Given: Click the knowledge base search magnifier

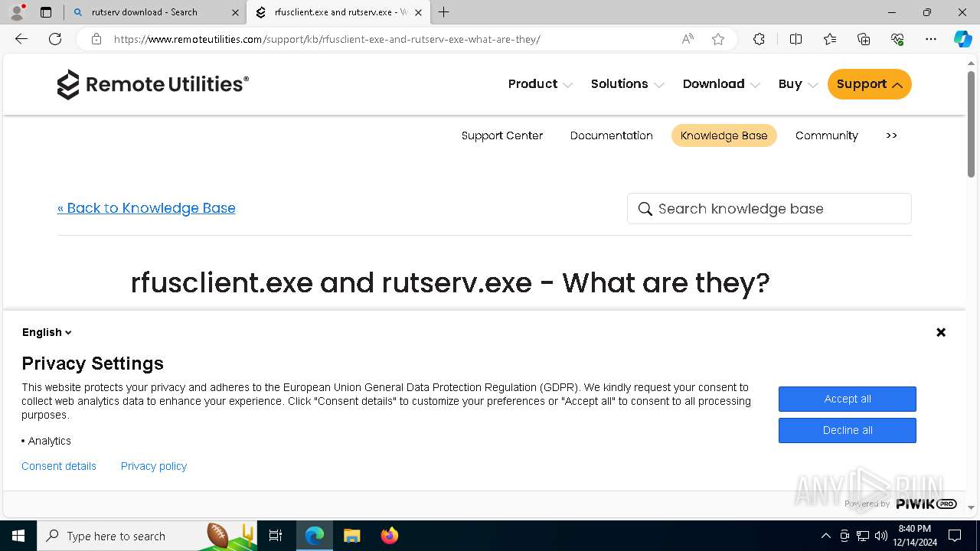Looking at the screenshot, I should pyautogui.click(x=645, y=209).
